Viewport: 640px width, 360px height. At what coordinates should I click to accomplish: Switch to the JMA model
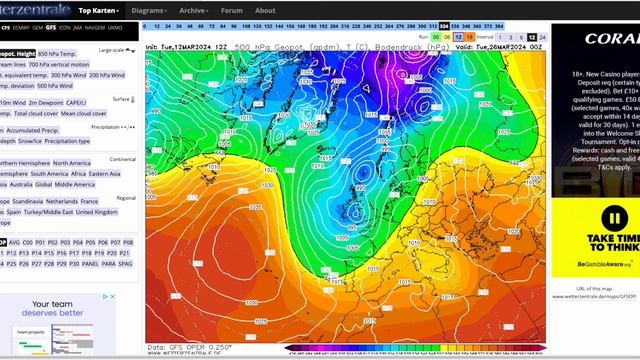(78, 28)
